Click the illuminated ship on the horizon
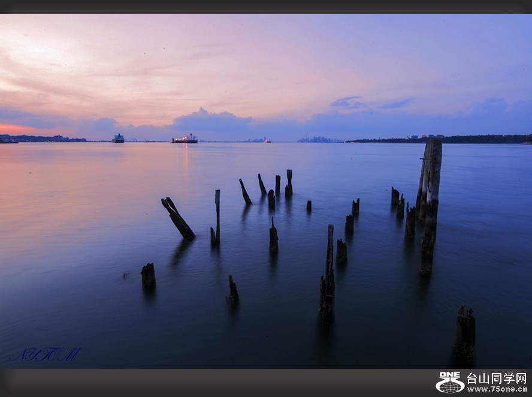This screenshot has width=532, height=397. (x=185, y=139)
